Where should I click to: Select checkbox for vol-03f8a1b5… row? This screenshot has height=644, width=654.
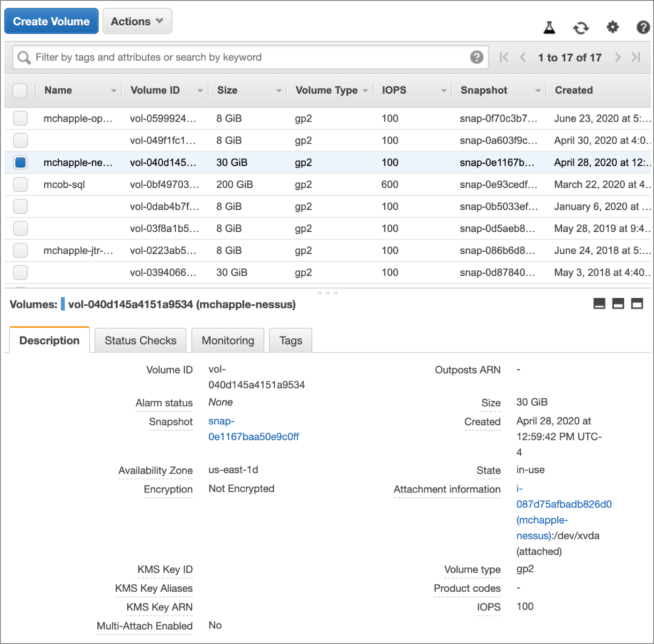pyautogui.click(x=20, y=228)
